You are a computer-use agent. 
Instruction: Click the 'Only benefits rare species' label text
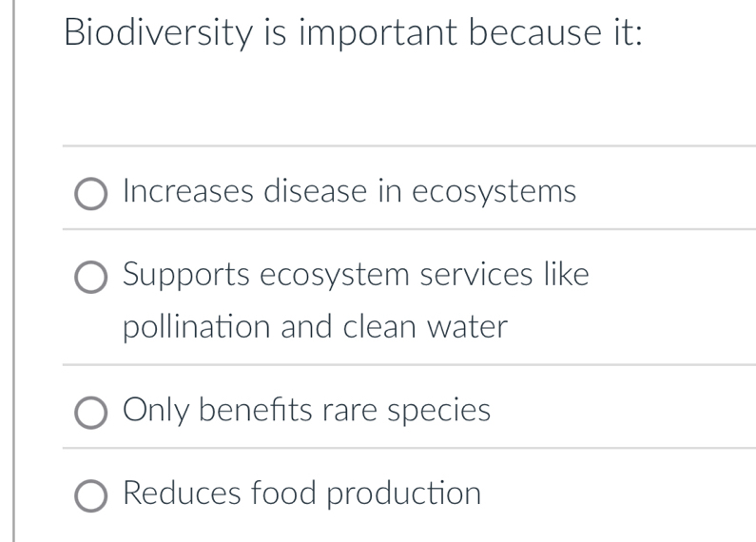(x=307, y=411)
